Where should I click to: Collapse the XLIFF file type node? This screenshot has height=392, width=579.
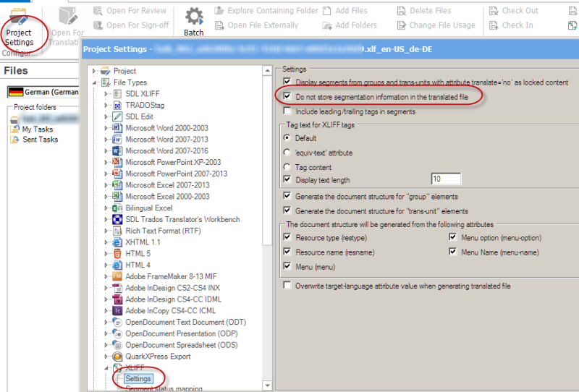106,367
